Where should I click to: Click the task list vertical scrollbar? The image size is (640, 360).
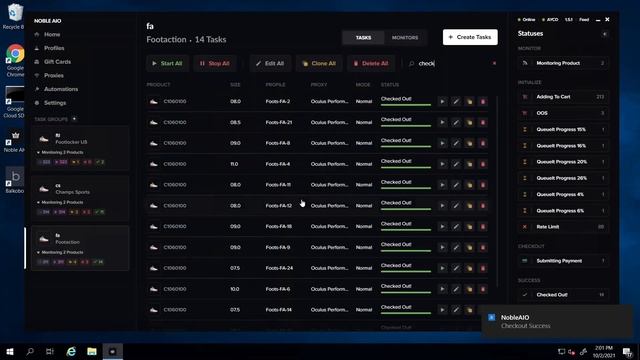497,192
